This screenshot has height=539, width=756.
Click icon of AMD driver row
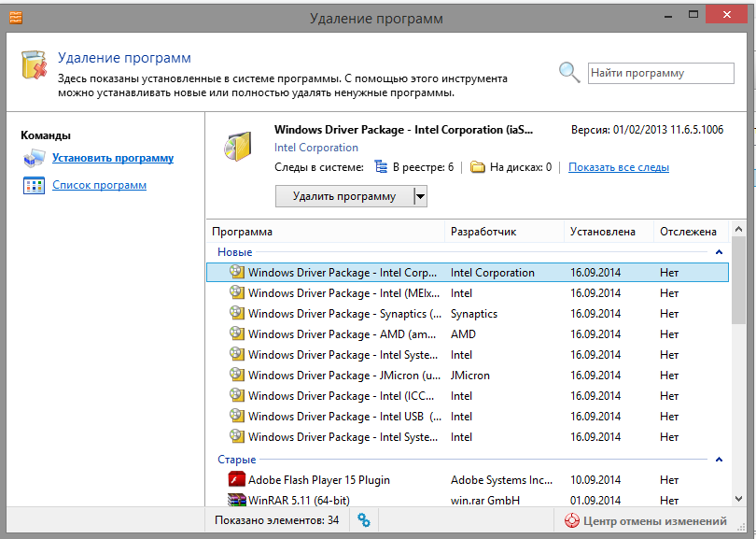(x=237, y=333)
